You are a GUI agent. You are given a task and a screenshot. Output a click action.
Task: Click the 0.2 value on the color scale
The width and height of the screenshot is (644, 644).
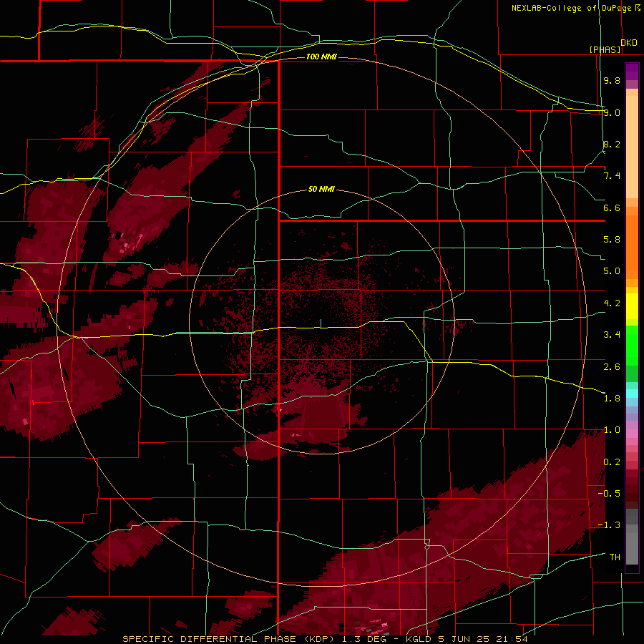pos(612,462)
